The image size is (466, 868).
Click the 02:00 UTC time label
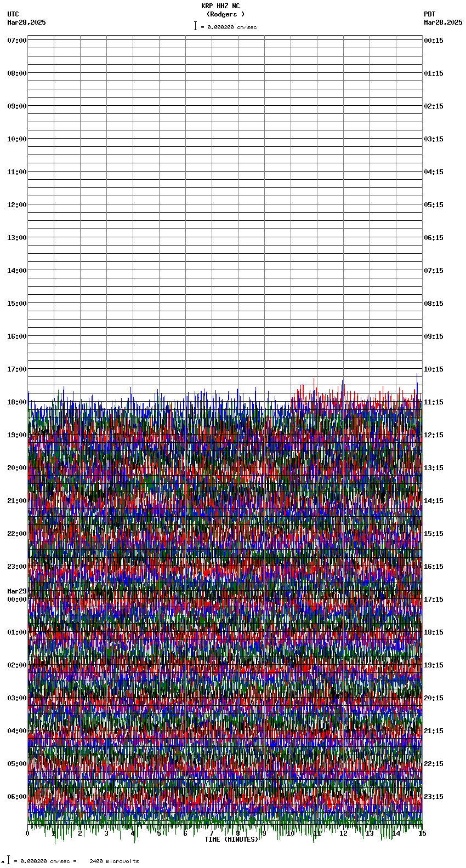click(17, 665)
